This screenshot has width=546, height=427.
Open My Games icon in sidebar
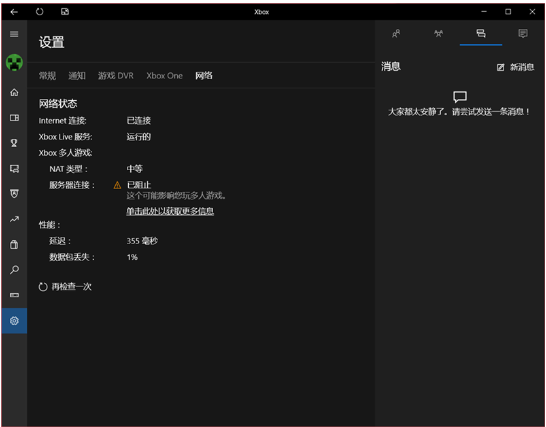pos(14,118)
